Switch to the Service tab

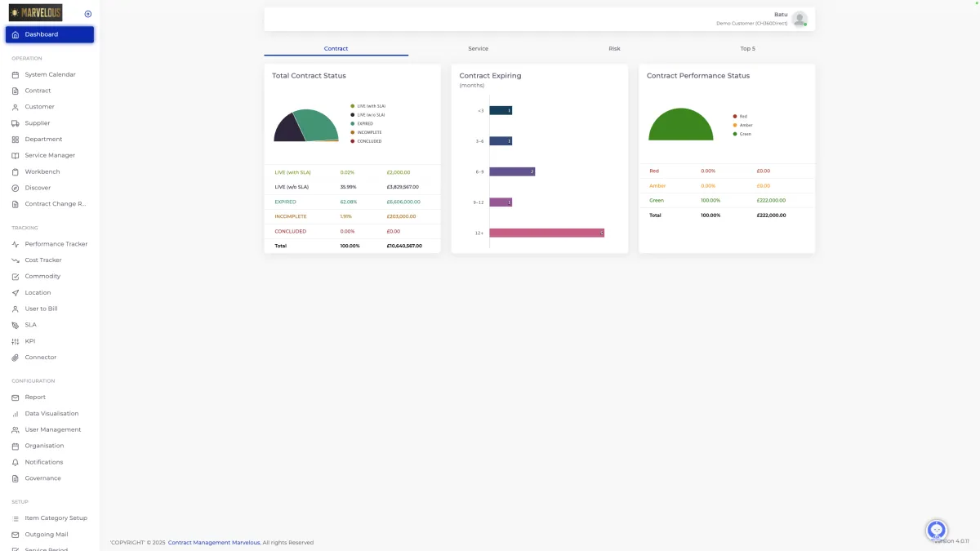click(x=479, y=49)
